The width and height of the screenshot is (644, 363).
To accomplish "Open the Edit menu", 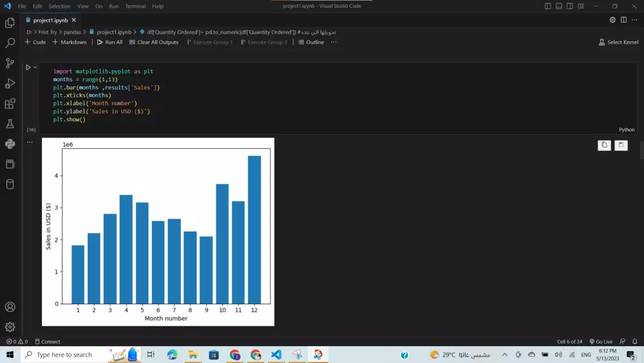I will pos(37,6).
